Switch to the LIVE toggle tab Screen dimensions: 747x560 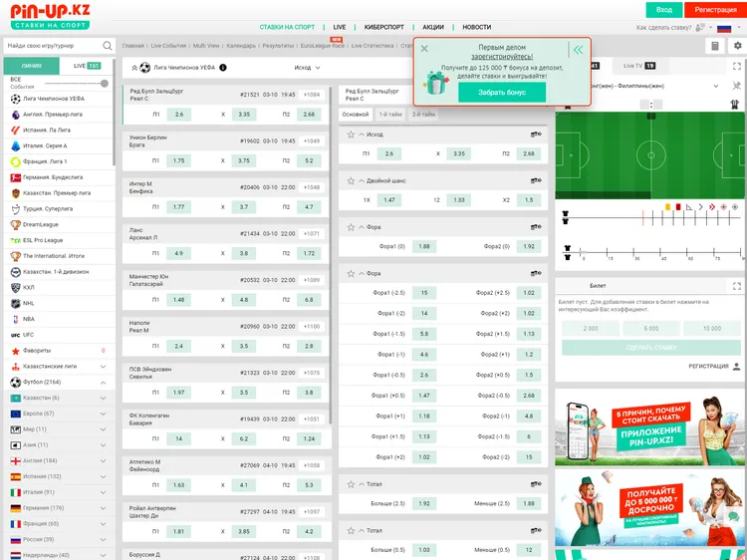coord(87,66)
